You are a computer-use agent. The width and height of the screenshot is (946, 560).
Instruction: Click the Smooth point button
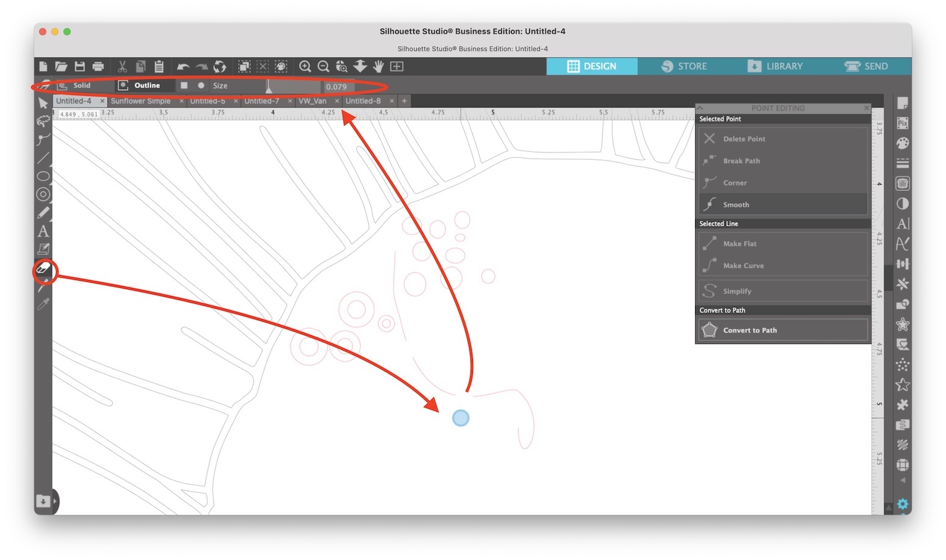tap(783, 204)
